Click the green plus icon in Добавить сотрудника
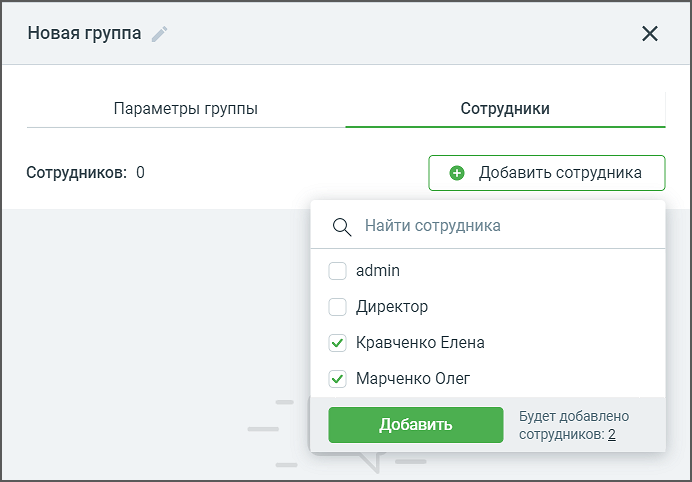This screenshot has height=482, width=692. click(457, 173)
